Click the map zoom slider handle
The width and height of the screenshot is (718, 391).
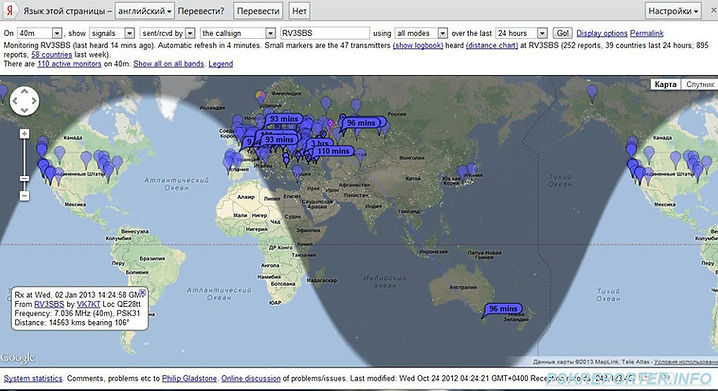click(x=24, y=179)
